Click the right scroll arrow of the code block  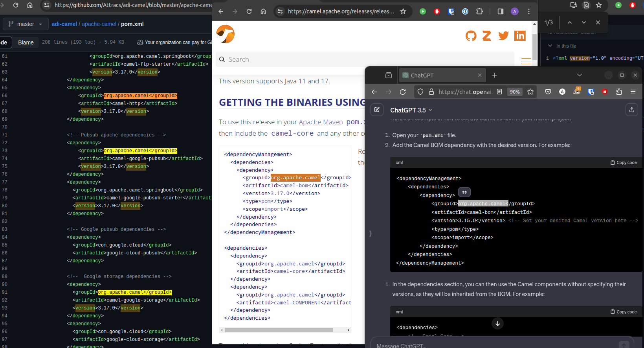[348, 330]
